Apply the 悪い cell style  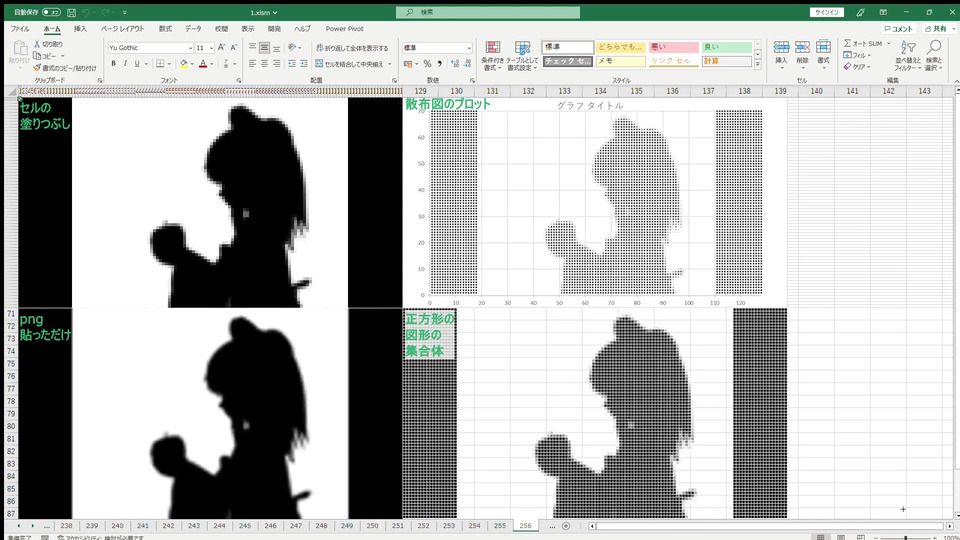673,47
